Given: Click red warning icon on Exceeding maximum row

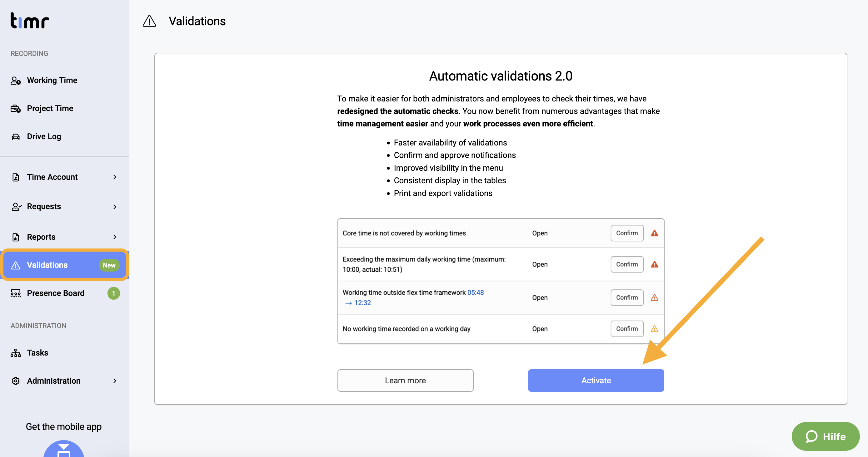Looking at the screenshot, I should (654, 264).
